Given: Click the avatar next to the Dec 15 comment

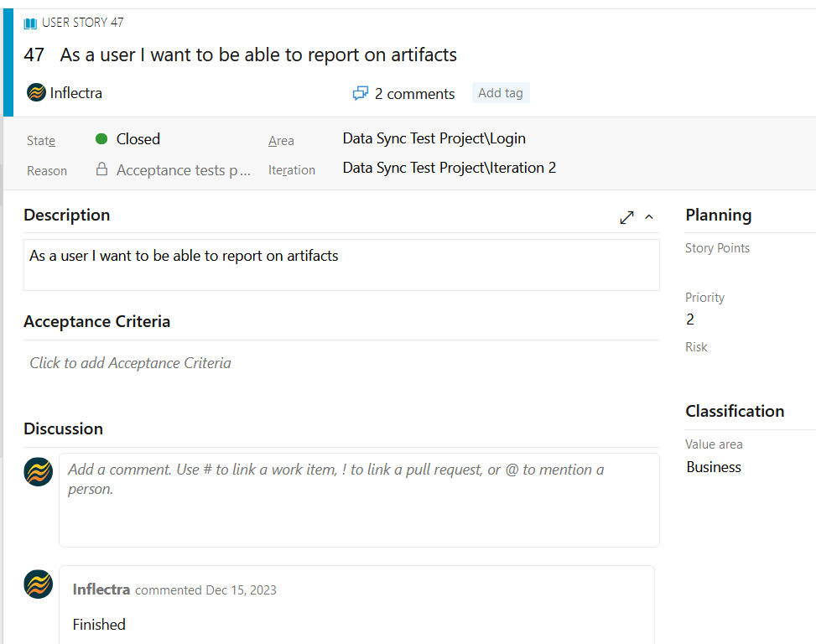Looking at the screenshot, I should [39, 584].
